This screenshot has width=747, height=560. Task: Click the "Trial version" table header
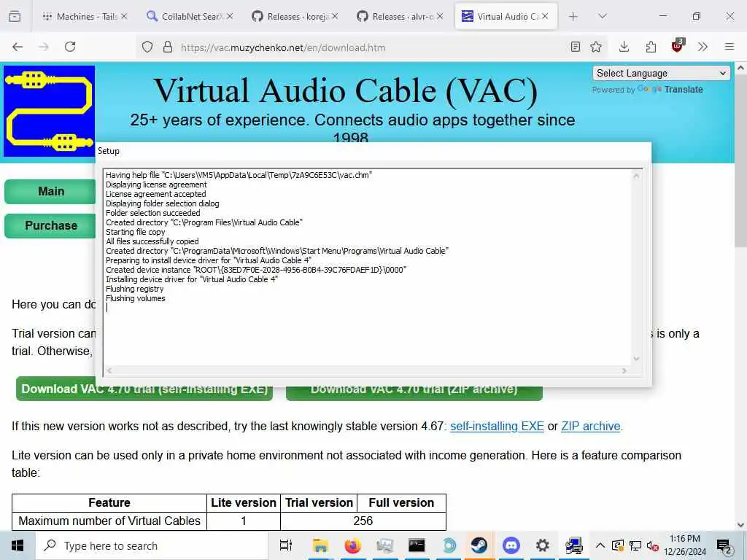point(319,503)
